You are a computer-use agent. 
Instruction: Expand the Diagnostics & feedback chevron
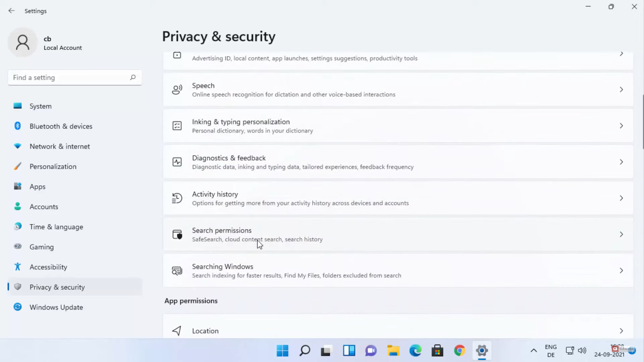(621, 162)
